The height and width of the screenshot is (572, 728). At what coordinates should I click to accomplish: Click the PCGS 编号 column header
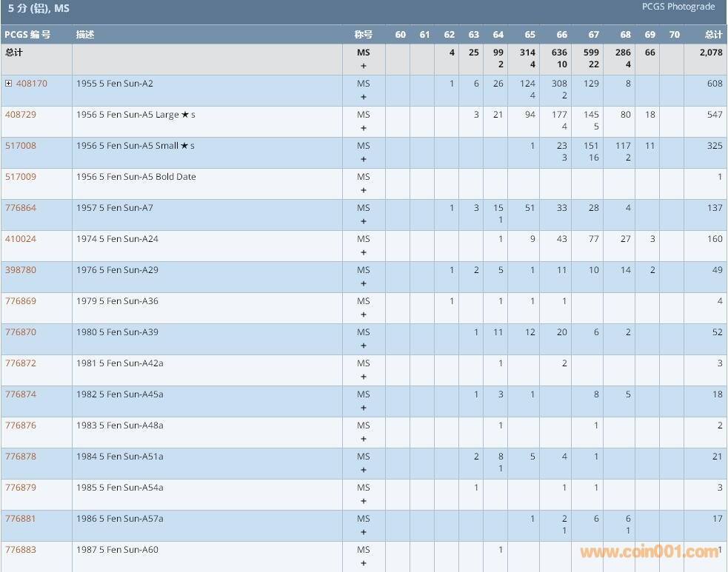tap(27, 35)
